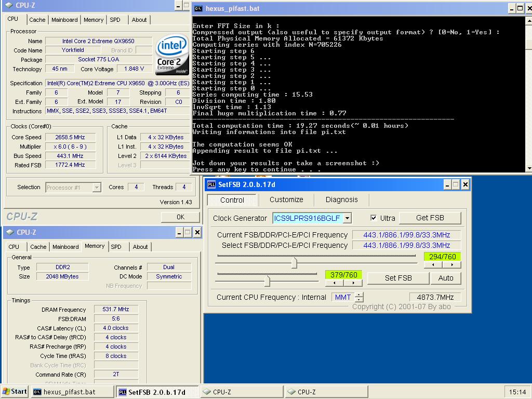
Task: Increase 379/760 value with right arrow
Action: (x=353, y=283)
